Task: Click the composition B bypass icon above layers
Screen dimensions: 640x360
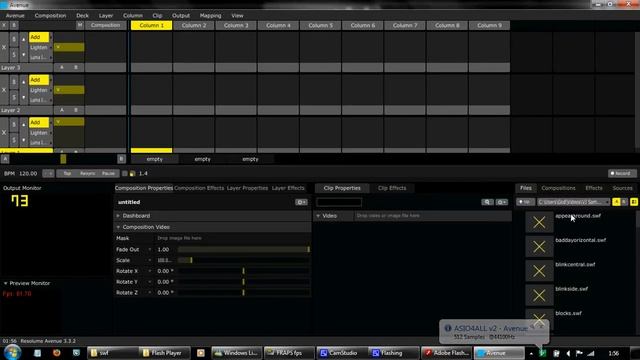Action: coord(14,25)
